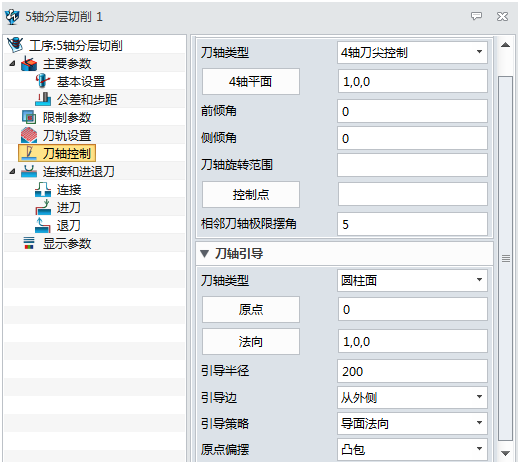This screenshot has height=464, width=520.
Task: Collapse the 主要参数 tree node
Action: [12, 63]
